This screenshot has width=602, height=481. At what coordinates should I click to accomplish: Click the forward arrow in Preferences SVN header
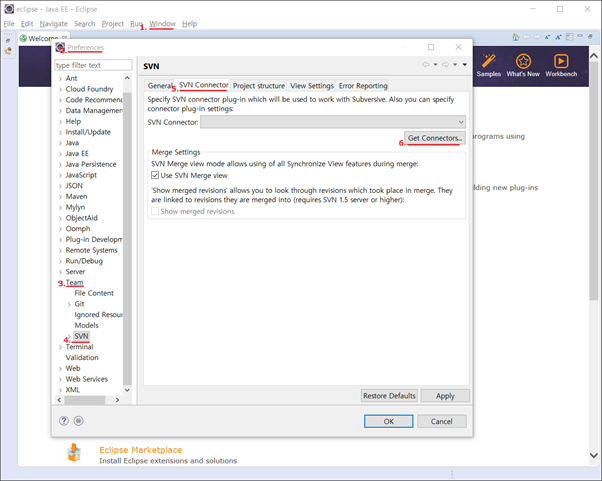tap(445, 64)
